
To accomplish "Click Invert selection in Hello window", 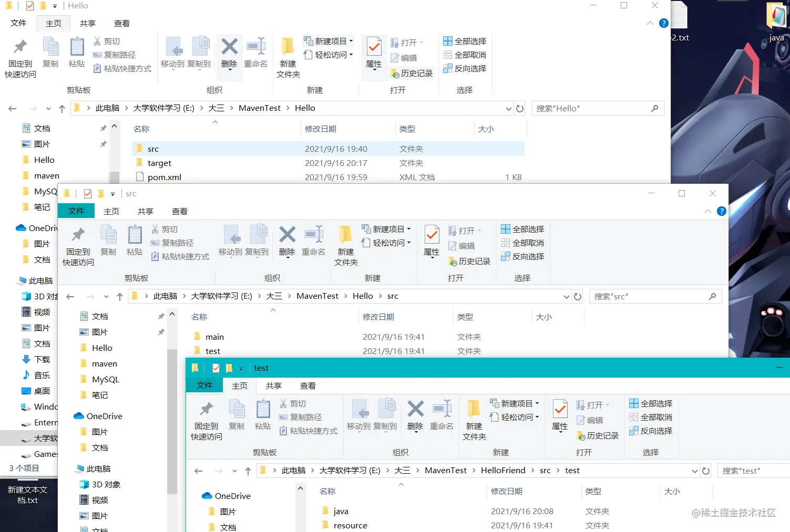I will click(465, 68).
